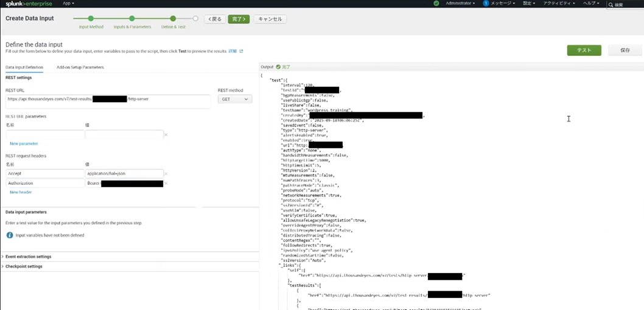Click the green health status check icon

click(x=436, y=4)
